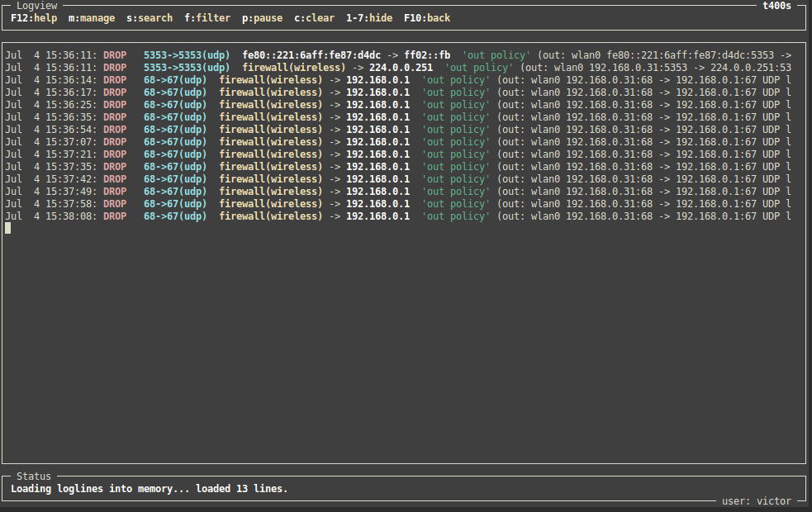Viewport: 812px width, 512px height.
Task: Go back with F10:back label
Action: [427, 18]
